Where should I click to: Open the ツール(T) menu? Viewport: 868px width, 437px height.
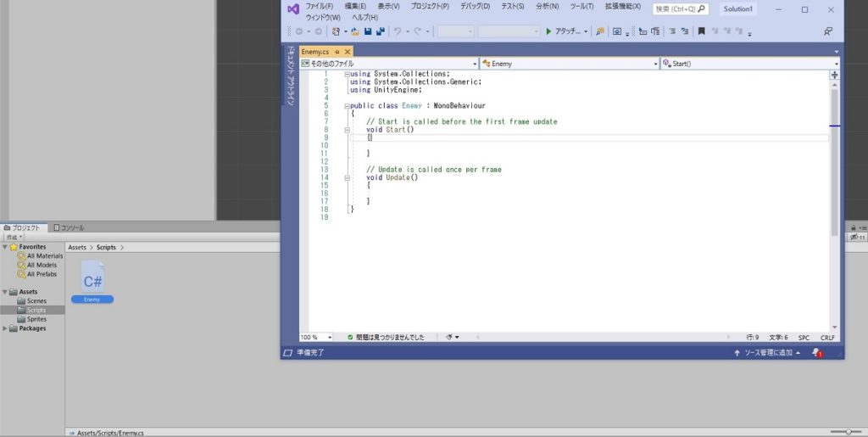click(581, 7)
